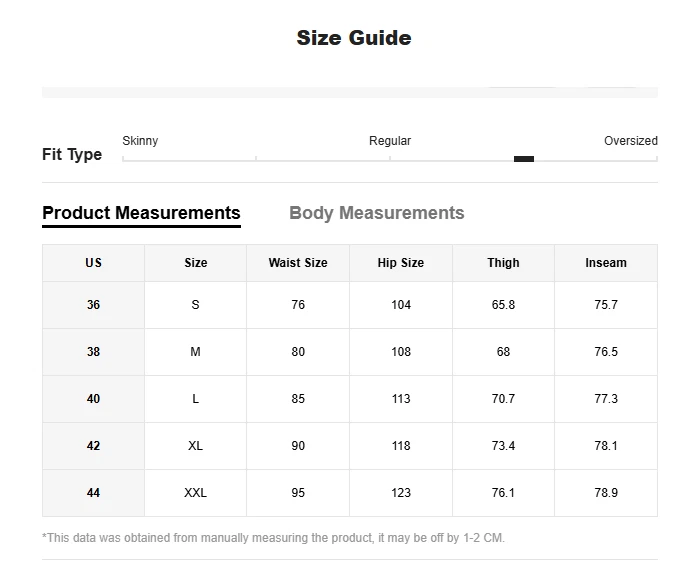This screenshot has height=576, width=686.
Task: Click the Waist Size column header
Action: (298, 263)
